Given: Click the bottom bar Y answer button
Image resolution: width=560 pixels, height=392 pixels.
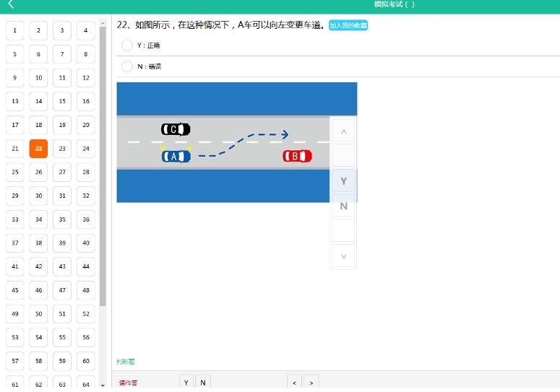Looking at the screenshot, I should [186, 383].
